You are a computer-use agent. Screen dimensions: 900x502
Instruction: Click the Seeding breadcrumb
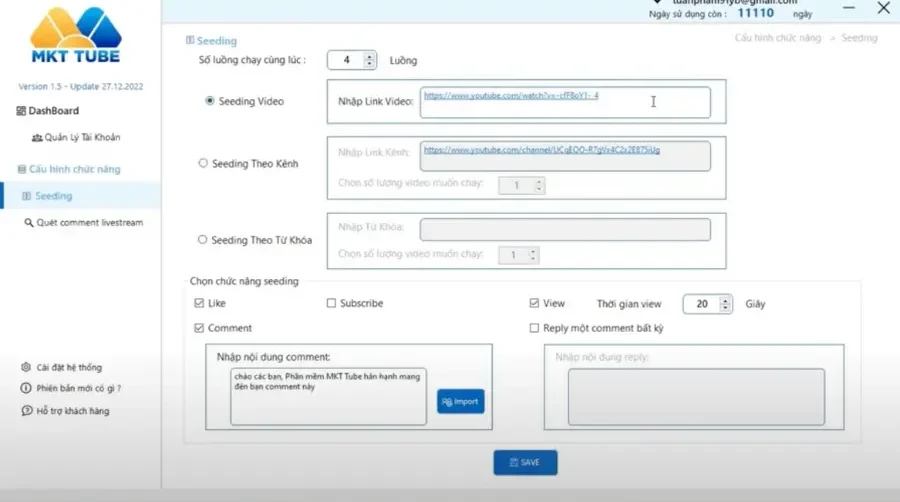click(x=859, y=38)
